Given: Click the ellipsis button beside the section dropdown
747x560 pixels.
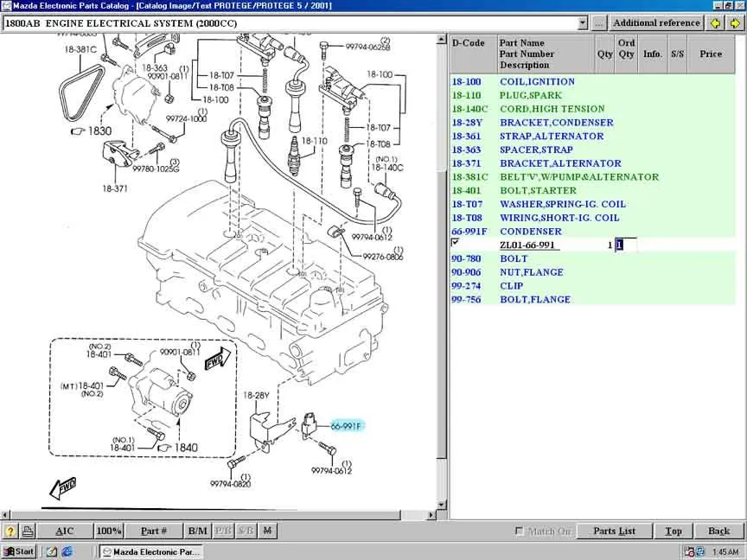Looking at the screenshot, I should [599, 22].
